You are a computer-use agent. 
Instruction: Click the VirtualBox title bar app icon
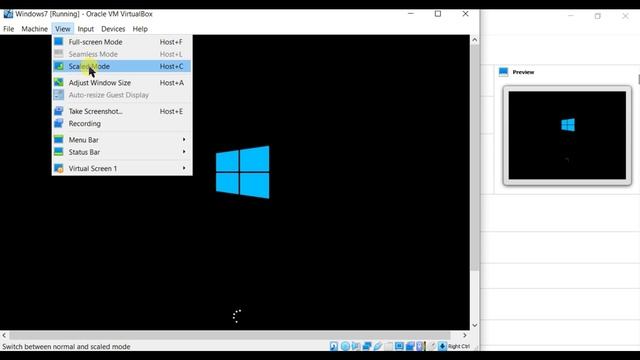(x=8, y=14)
